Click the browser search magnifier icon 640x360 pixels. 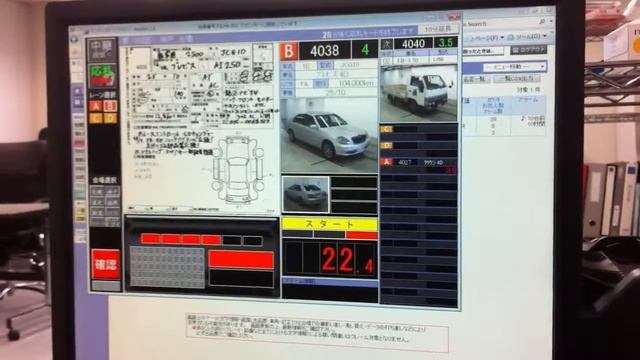pos(542,22)
